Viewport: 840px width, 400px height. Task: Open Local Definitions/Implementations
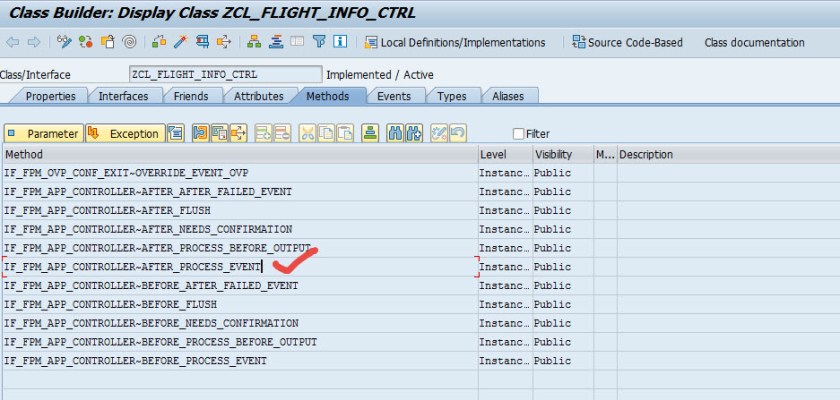[455, 42]
